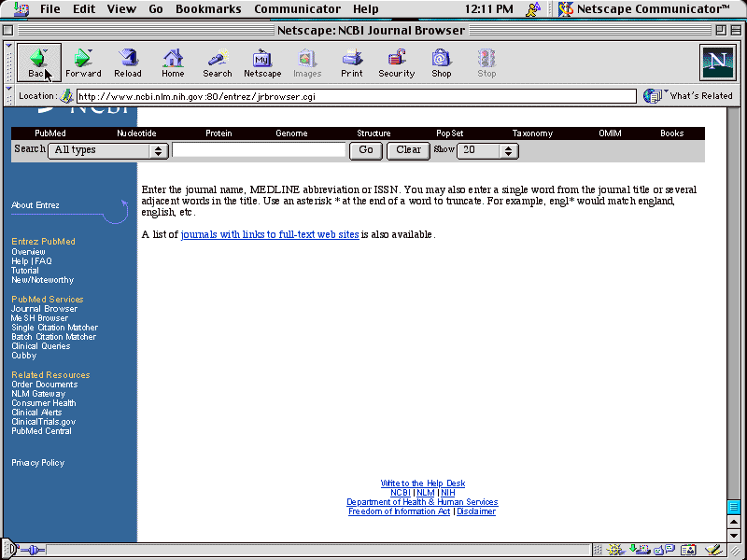Collapse the location toolbar handle
This screenshot has height=560, width=747.
(8, 96)
